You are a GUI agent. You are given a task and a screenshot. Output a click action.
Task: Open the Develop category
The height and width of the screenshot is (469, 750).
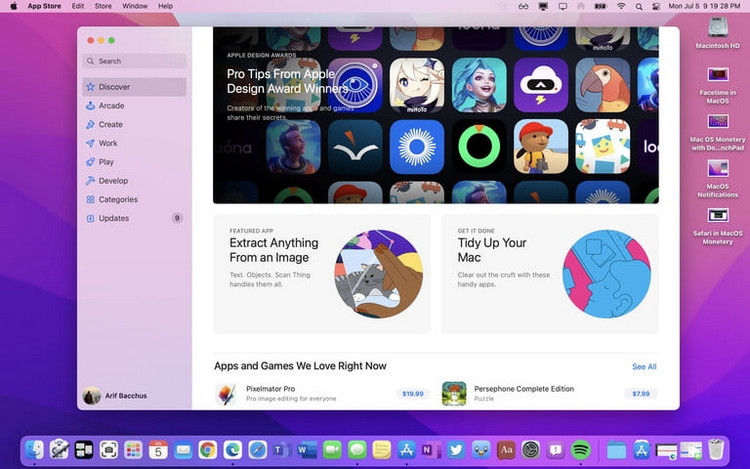point(134,181)
